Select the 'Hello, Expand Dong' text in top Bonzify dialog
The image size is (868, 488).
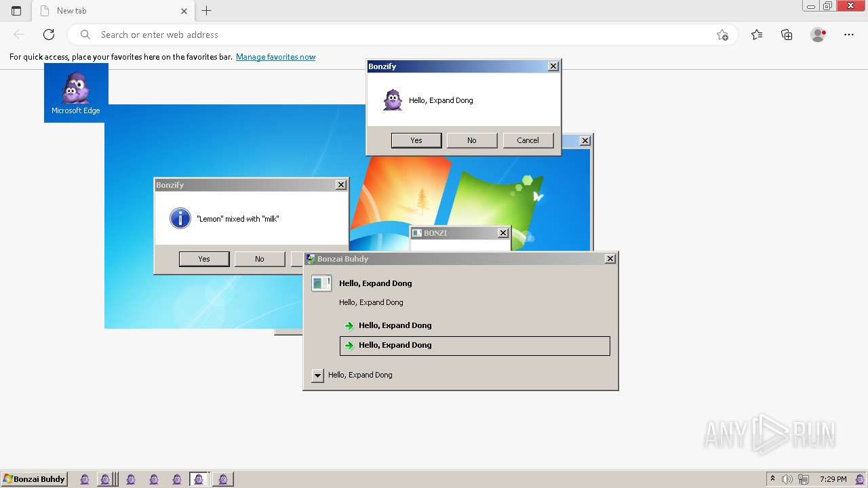coord(441,100)
